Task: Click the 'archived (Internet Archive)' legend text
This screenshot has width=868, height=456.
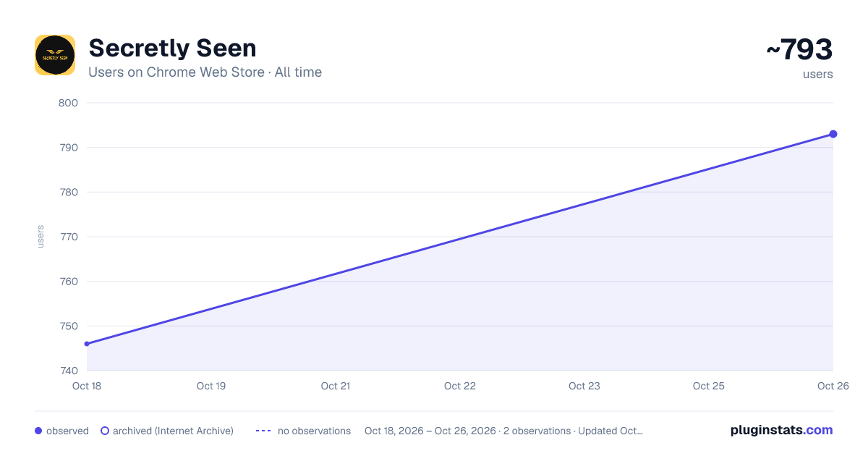Action: [x=173, y=431]
